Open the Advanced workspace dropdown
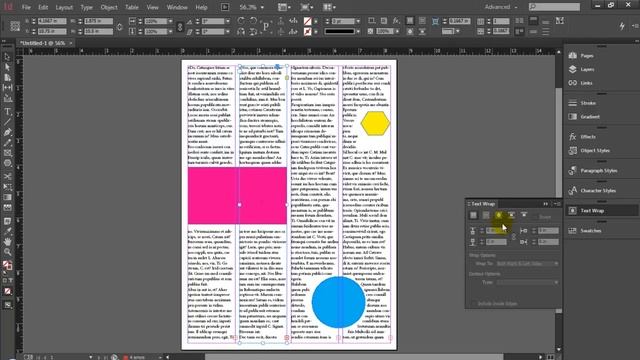640x360 pixels. 501,7
